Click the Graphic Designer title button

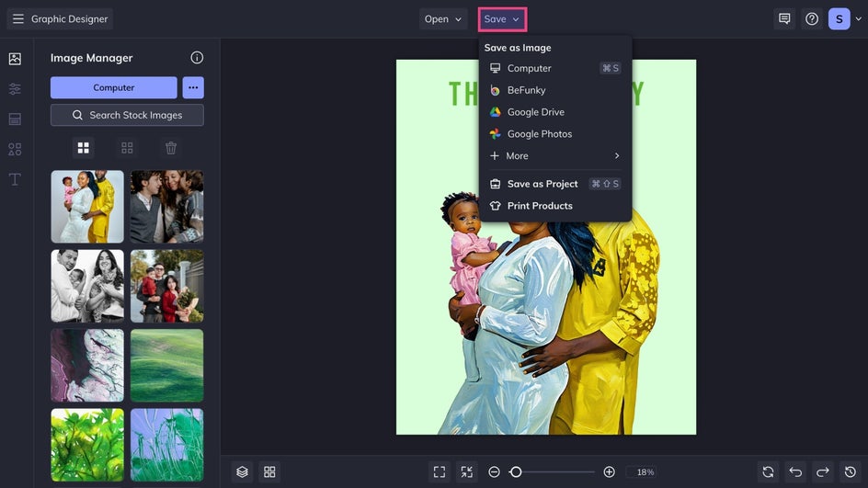click(60, 18)
